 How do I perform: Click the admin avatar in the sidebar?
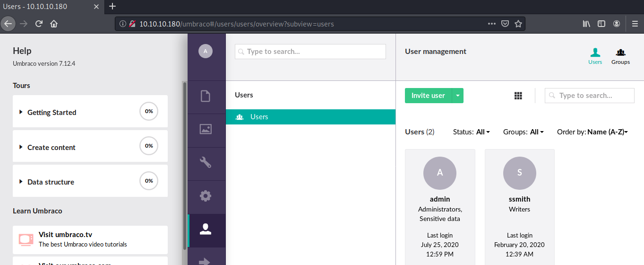pos(206,51)
